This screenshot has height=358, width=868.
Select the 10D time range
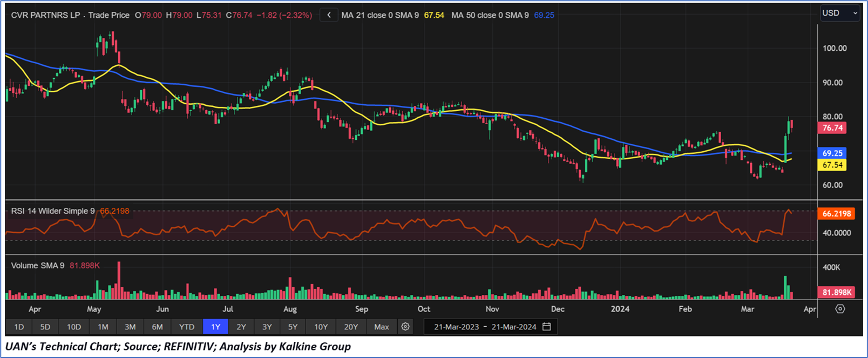tap(74, 327)
